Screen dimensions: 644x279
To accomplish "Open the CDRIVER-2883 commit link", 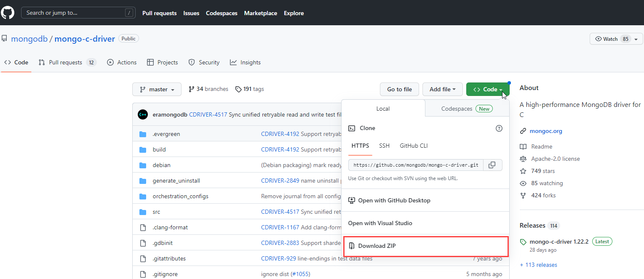I will (280, 243).
